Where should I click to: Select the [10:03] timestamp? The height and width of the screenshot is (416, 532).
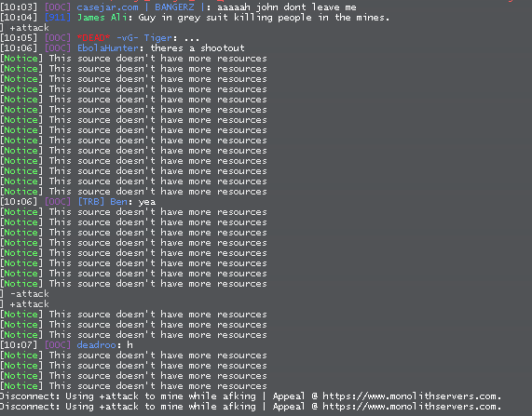click(x=19, y=7)
